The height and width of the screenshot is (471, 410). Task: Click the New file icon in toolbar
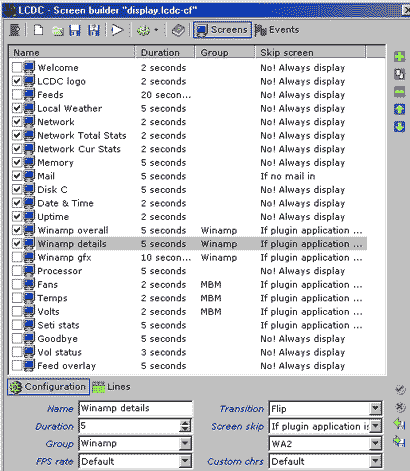[39, 30]
